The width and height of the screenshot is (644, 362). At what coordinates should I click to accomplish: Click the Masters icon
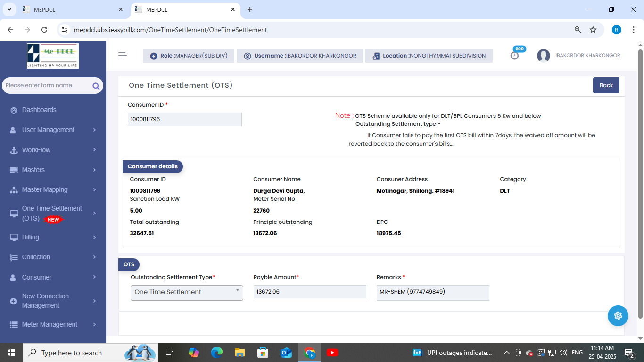13,170
